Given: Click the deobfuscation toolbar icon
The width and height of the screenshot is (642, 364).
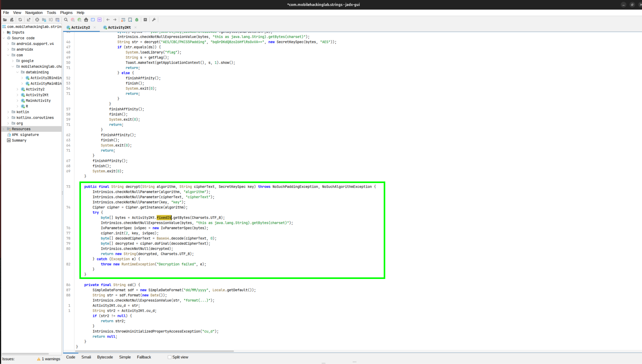Looking at the screenshot, I should (x=123, y=20).
